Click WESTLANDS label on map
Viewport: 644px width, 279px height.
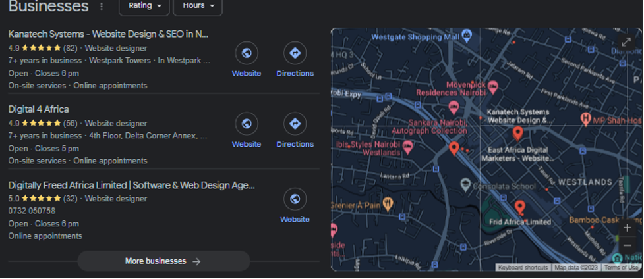pyautogui.click(x=585, y=182)
